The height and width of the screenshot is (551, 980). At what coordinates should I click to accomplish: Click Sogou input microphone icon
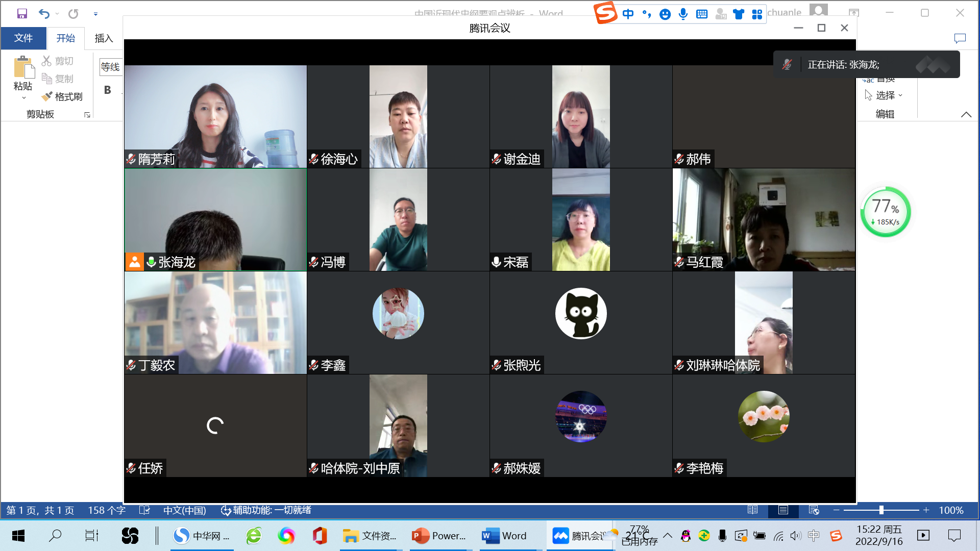[x=683, y=14]
